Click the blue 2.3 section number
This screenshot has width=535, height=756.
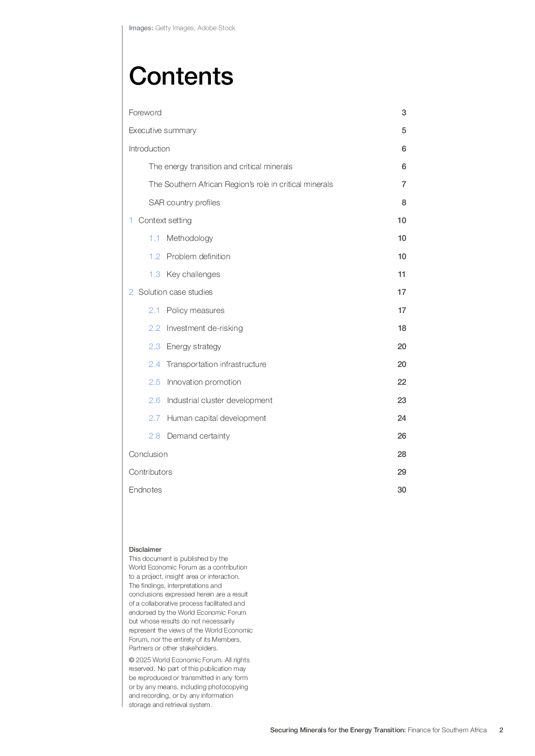(x=154, y=346)
